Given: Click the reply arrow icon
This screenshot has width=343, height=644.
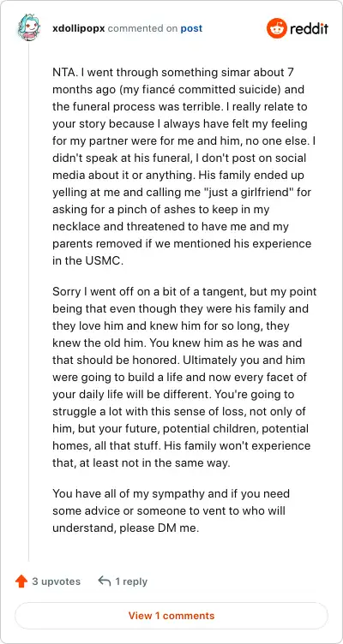Looking at the screenshot, I should click(x=105, y=581).
